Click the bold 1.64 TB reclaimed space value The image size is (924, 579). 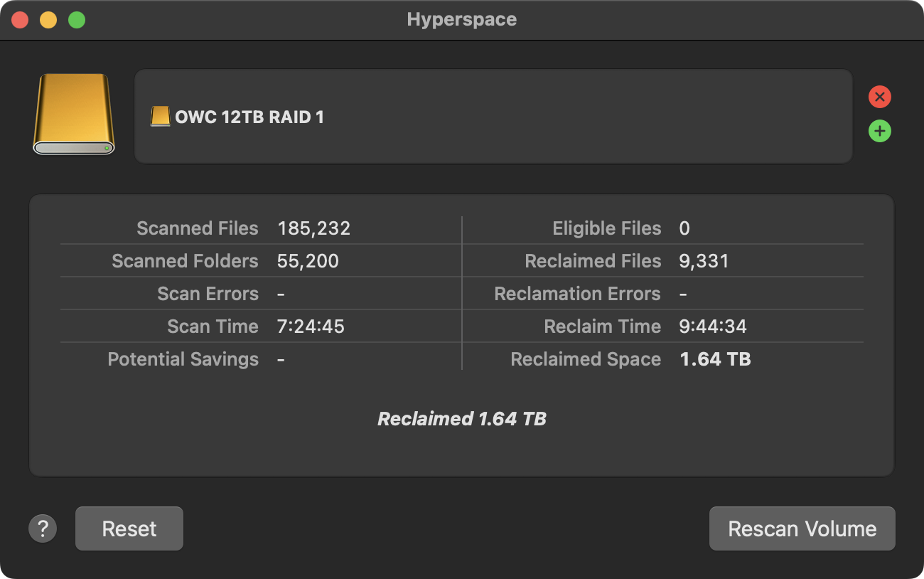[716, 359]
